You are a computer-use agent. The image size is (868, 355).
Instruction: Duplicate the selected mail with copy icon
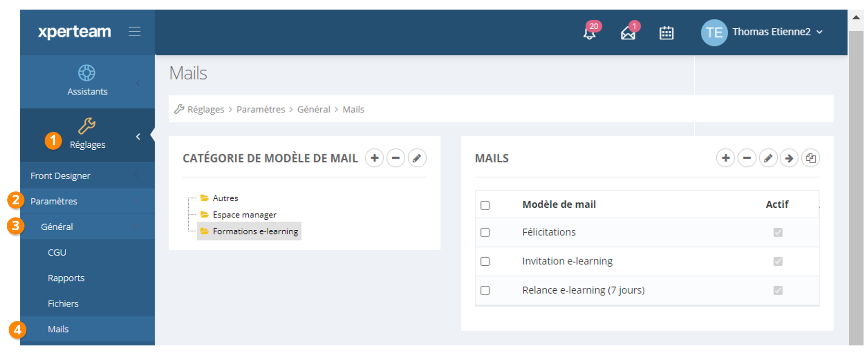810,158
